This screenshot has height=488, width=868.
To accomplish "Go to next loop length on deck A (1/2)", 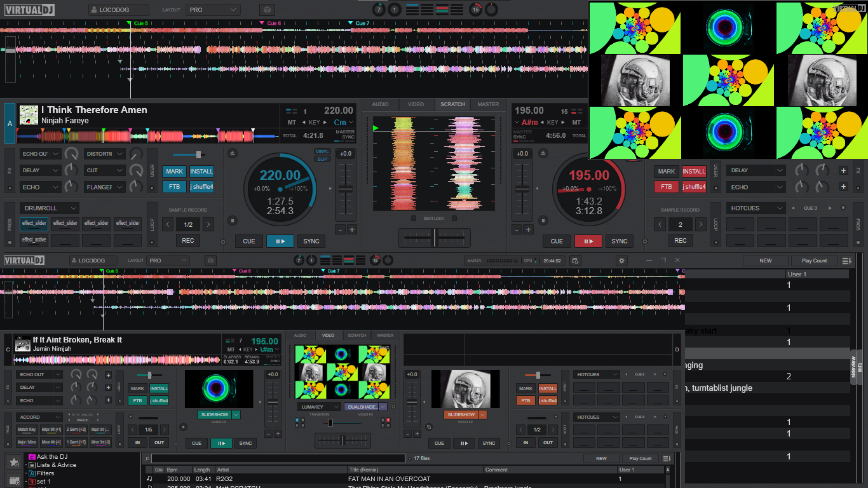I will pyautogui.click(x=208, y=224).
